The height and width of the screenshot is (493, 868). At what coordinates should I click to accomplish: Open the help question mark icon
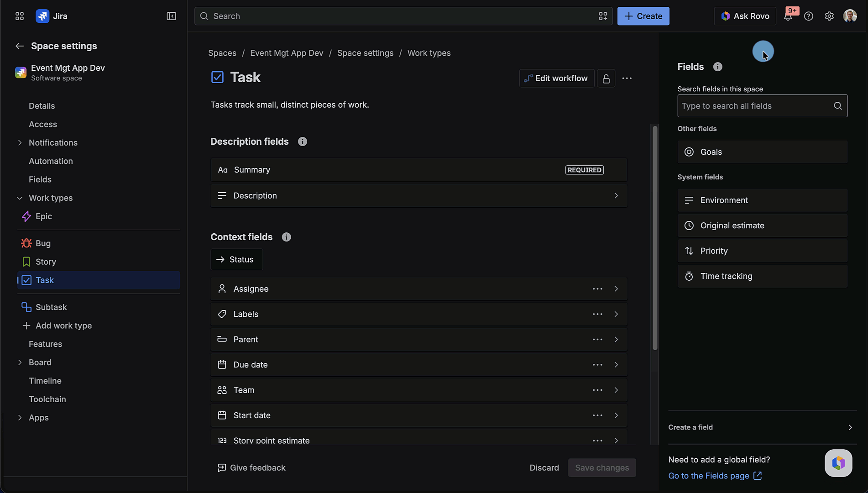coord(809,16)
